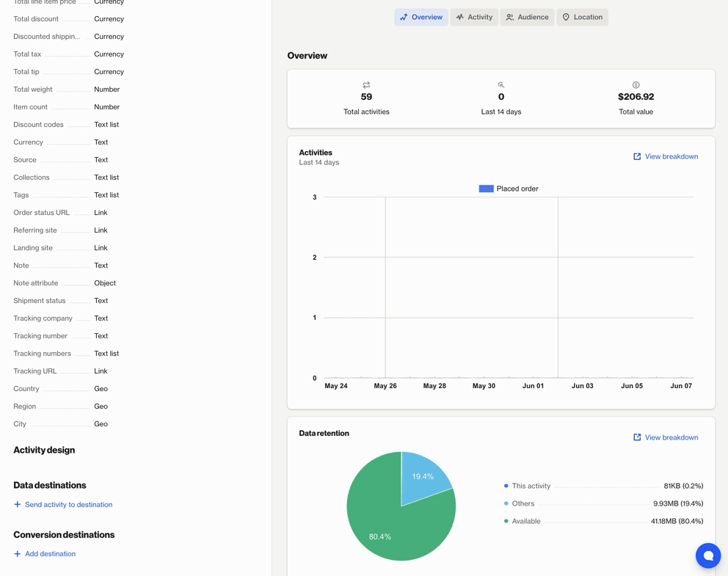The height and width of the screenshot is (576, 728).
Task: Click the Others legend entry
Action: click(x=603, y=503)
